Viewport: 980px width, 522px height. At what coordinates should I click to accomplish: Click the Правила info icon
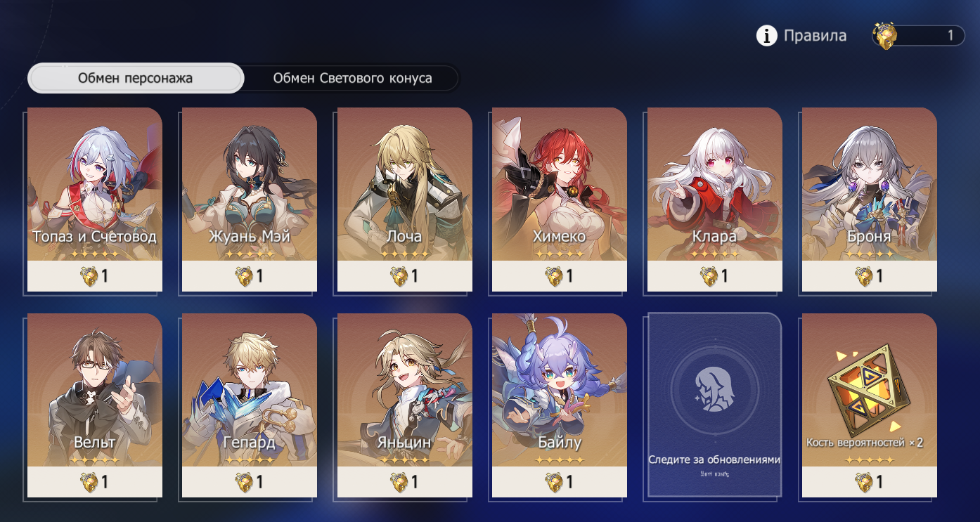pos(766,35)
